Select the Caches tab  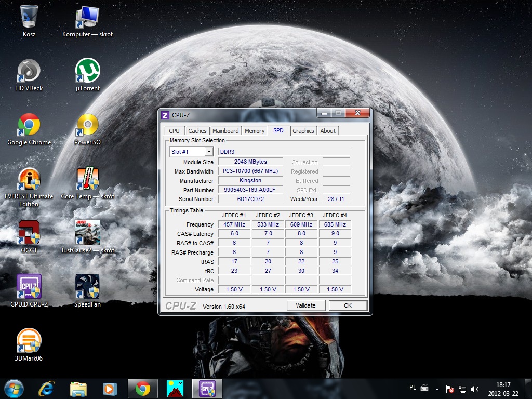coord(197,131)
